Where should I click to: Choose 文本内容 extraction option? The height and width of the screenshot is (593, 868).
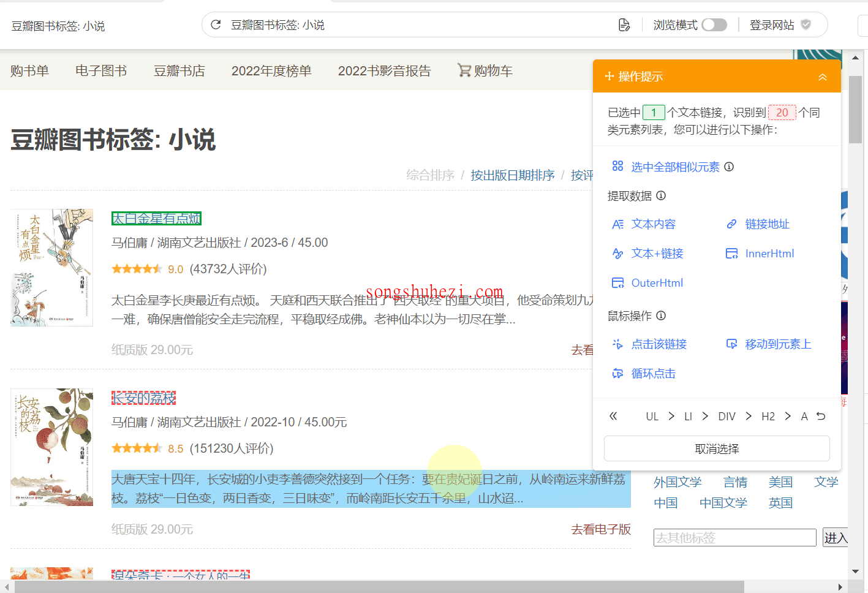point(653,224)
